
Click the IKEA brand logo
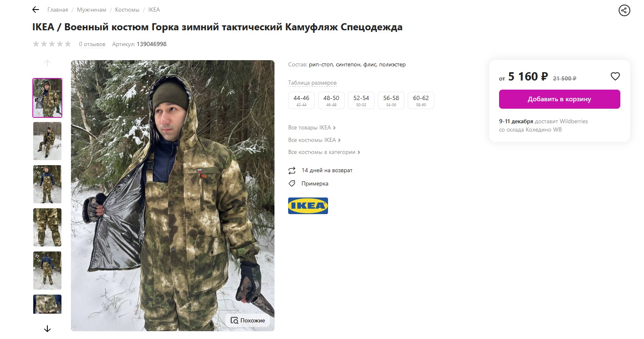pos(308,206)
